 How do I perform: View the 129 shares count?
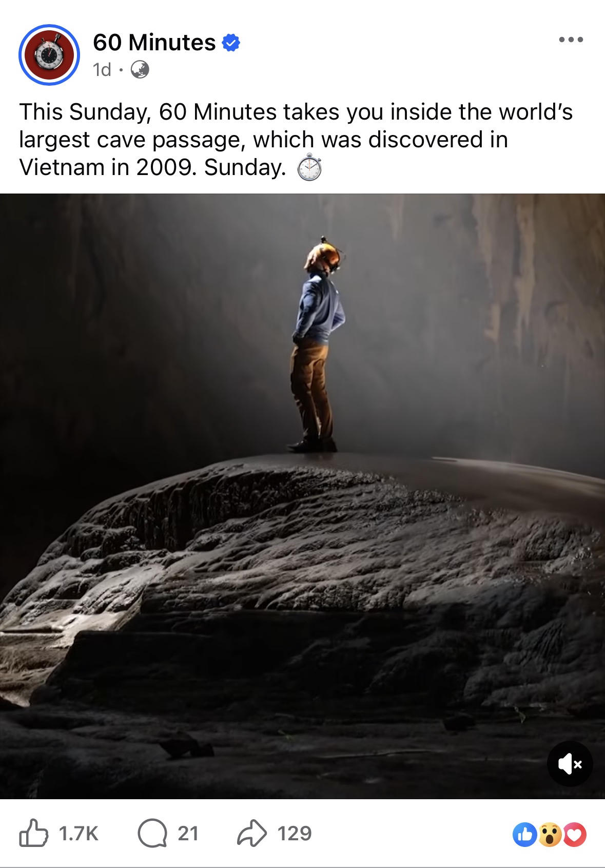tap(295, 833)
